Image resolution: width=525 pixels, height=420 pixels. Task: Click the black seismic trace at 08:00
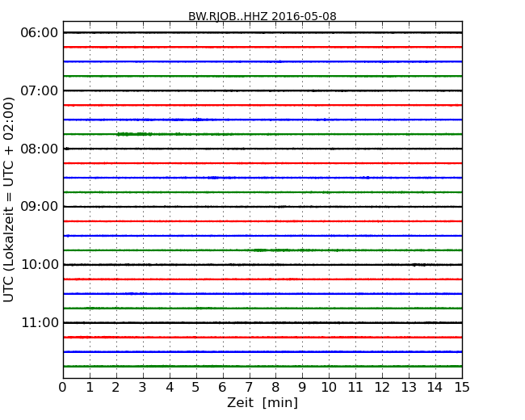(262, 149)
